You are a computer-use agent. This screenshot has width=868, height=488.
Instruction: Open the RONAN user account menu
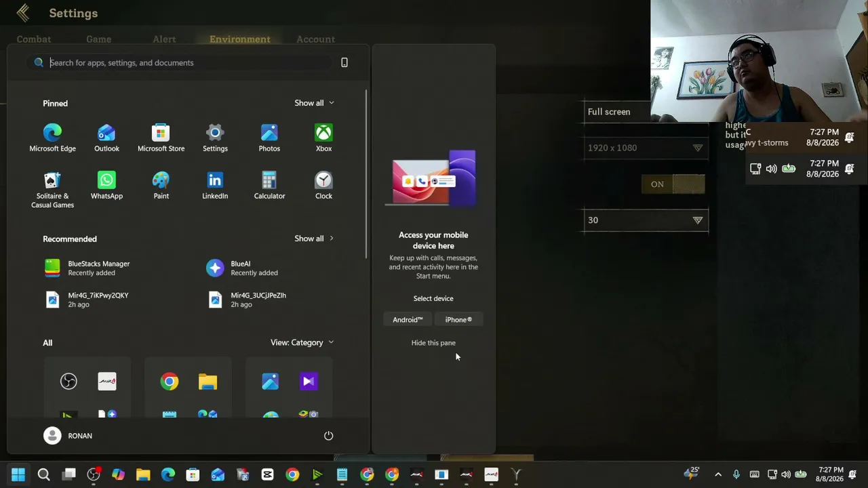pos(68,436)
